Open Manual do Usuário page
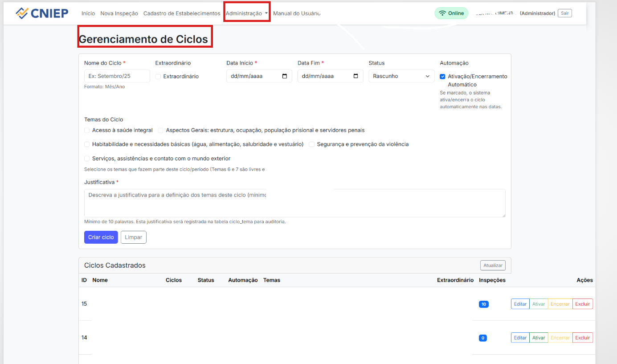The width and height of the screenshot is (617, 364). click(297, 13)
